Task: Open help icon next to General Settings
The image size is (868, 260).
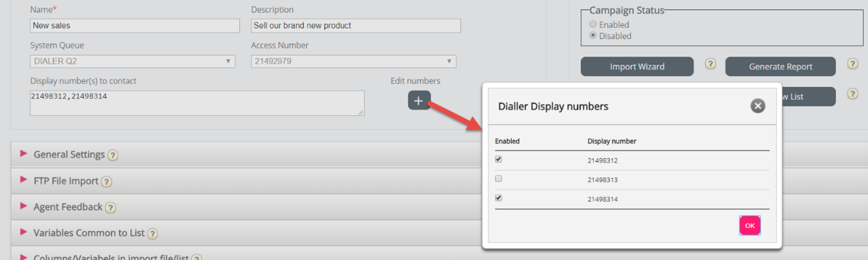Action: [113, 155]
